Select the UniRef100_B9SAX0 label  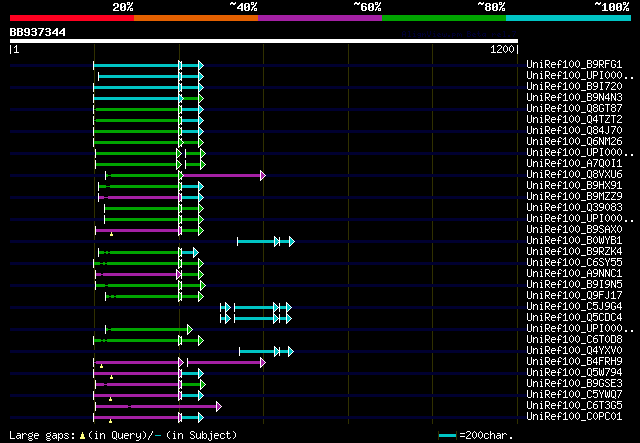(574, 229)
